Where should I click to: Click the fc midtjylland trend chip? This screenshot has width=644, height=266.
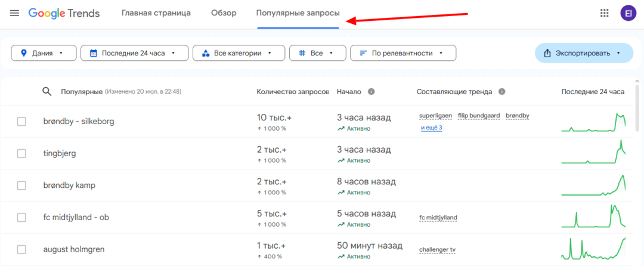(438, 218)
